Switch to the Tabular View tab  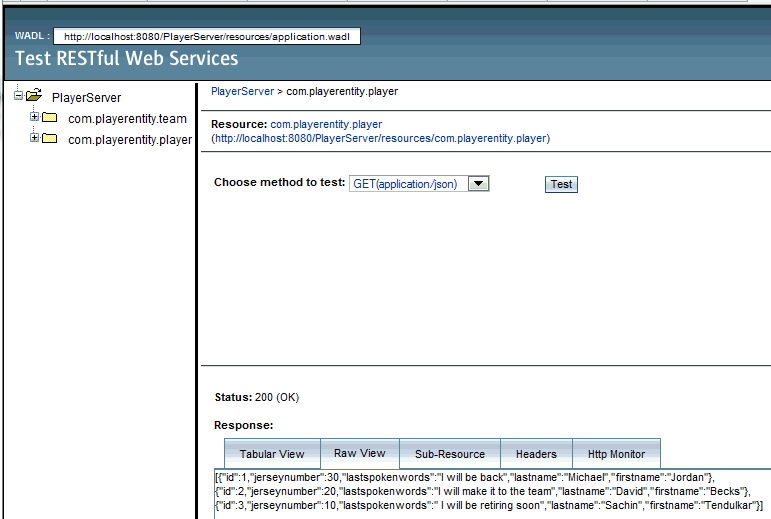click(x=272, y=454)
